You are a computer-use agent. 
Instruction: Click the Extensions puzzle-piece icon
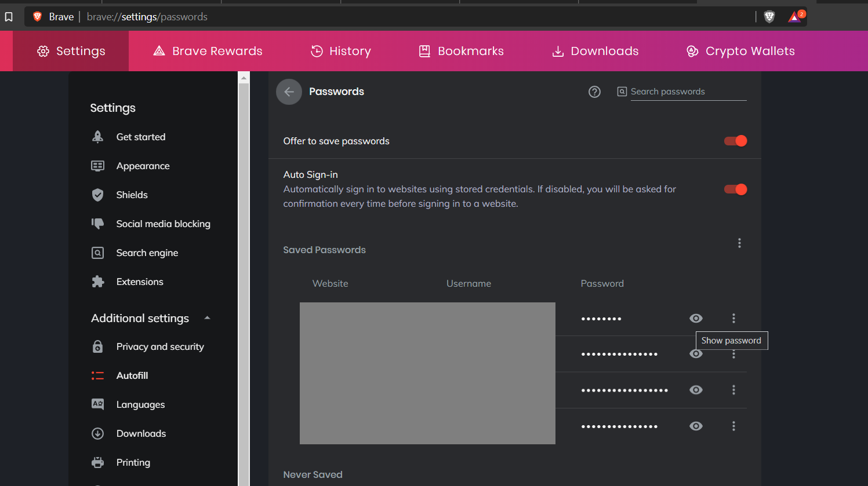(97, 282)
